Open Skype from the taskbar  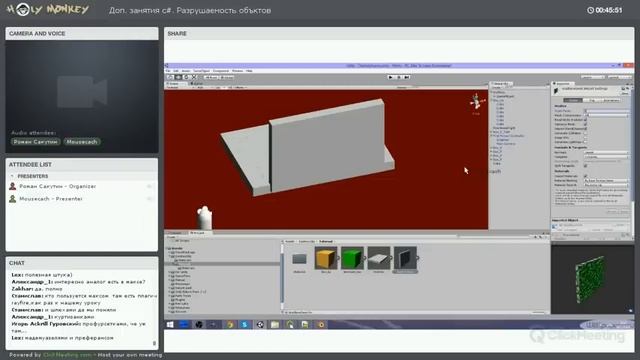[244, 324]
